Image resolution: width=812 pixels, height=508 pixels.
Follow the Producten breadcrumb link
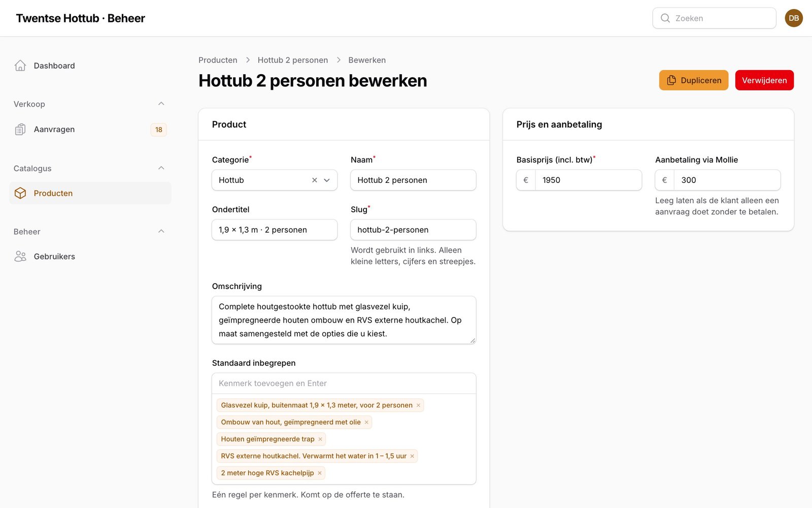click(218, 60)
